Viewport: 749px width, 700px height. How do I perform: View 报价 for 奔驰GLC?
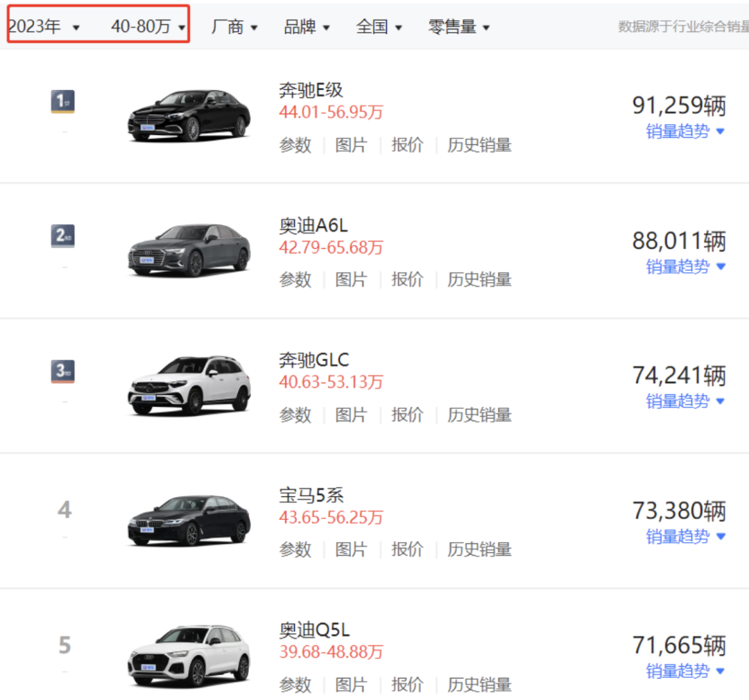coord(407,415)
